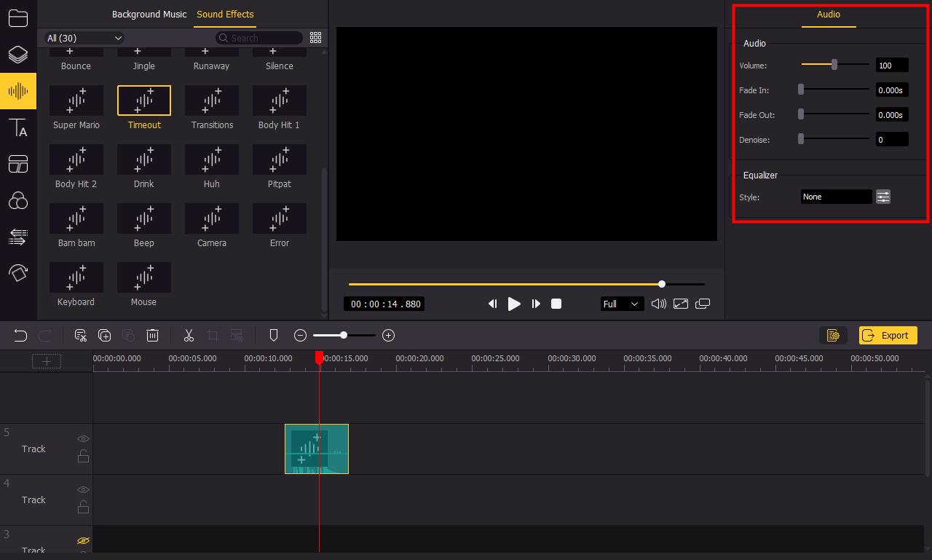Show hidden Track 3 with eye icon
932x560 pixels.
tap(84, 541)
